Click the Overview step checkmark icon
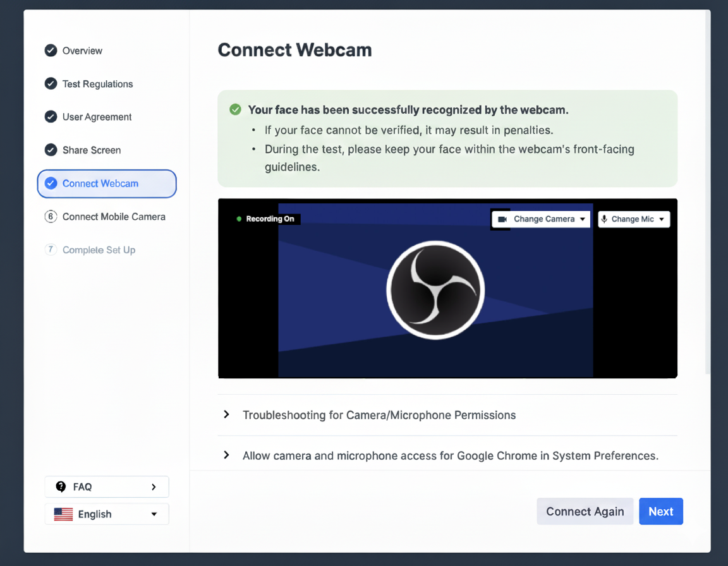This screenshot has width=728, height=566. (51, 51)
